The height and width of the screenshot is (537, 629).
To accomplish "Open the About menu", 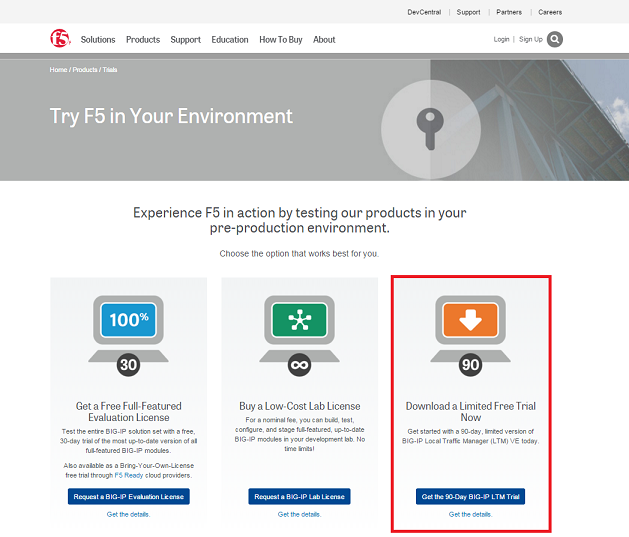I will [324, 40].
